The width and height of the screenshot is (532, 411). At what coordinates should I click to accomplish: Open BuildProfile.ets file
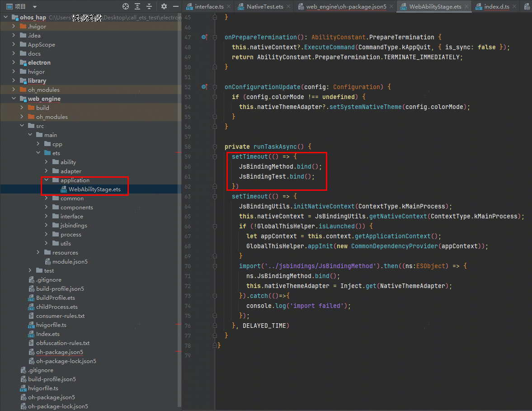click(55, 298)
